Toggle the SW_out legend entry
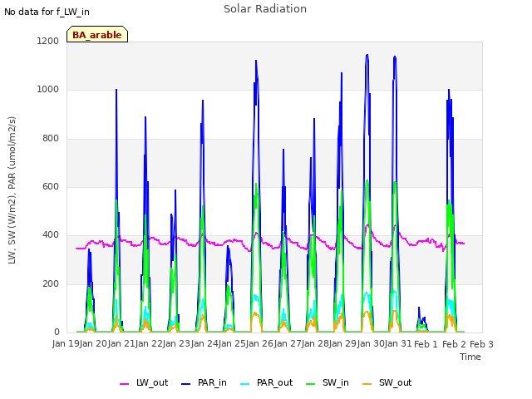This screenshot has width=532, height=399. coord(387,382)
